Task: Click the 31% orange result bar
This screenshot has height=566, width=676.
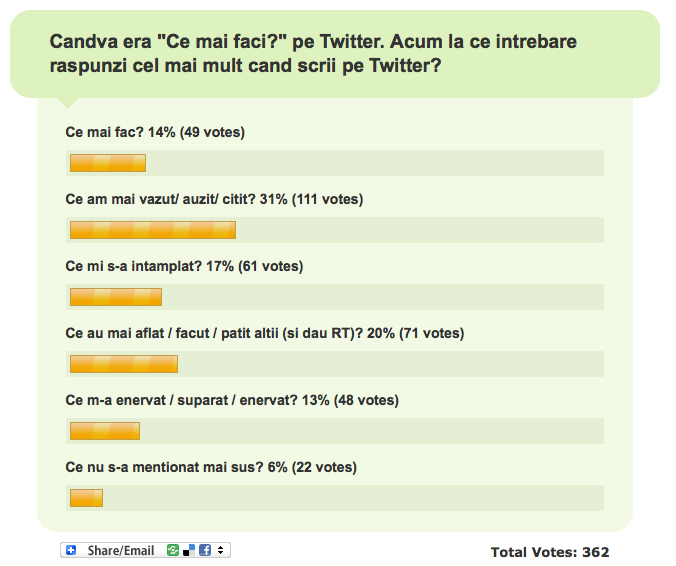Action: click(x=153, y=230)
